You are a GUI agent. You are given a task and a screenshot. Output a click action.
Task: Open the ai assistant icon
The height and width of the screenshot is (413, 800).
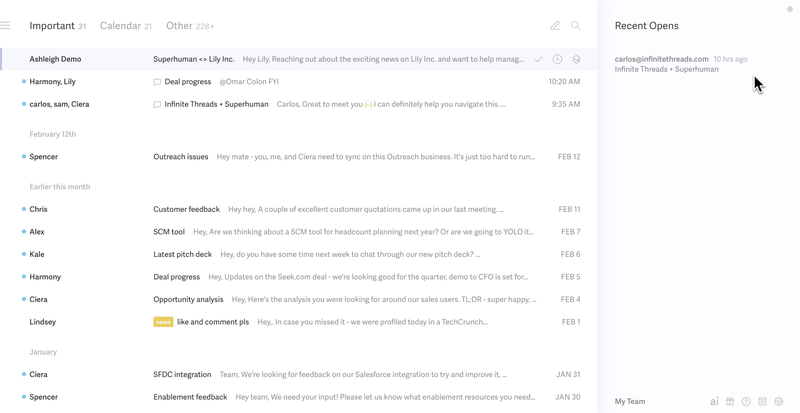pos(714,402)
